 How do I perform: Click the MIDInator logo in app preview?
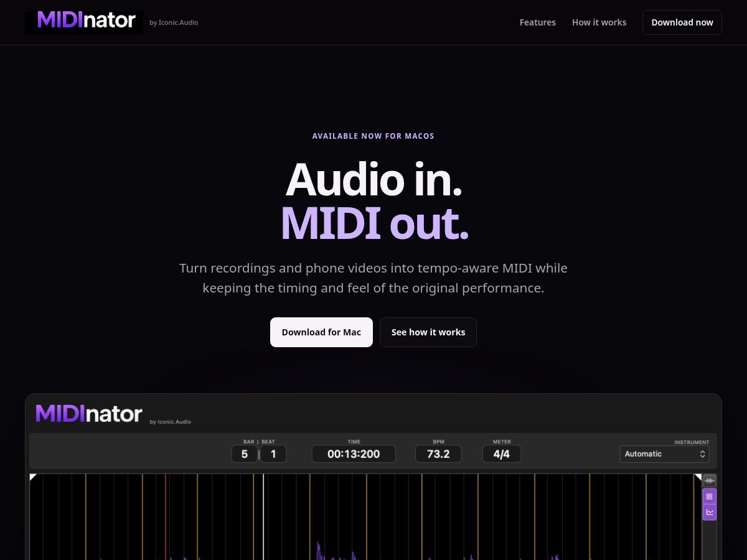point(89,414)
